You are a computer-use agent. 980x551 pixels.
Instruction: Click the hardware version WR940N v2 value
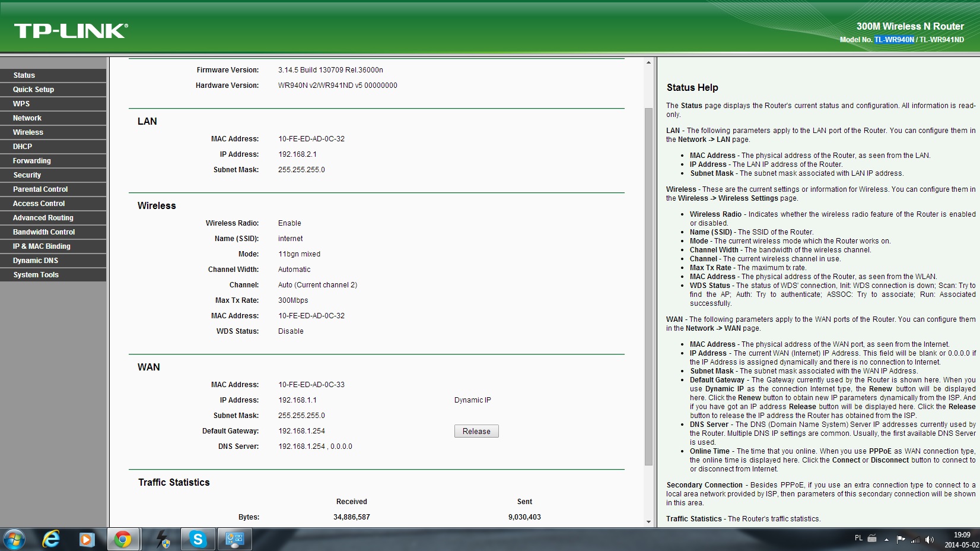pyautogui.click(x=338, y=85)
